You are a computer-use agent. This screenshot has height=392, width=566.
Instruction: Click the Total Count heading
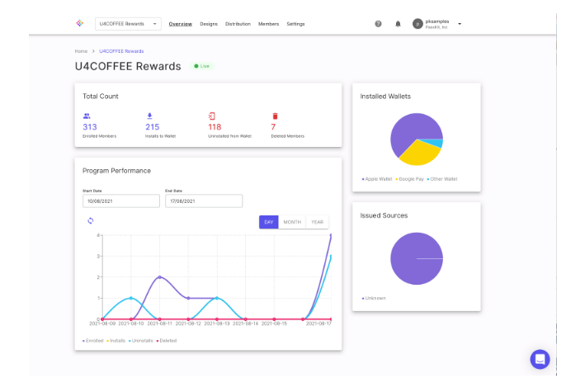coord(101,97)
